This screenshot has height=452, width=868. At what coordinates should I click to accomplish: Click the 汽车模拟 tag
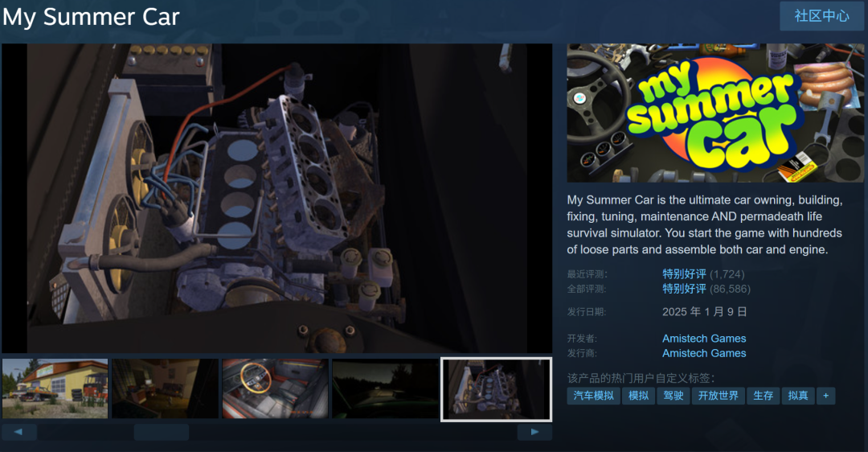[593, 396]
